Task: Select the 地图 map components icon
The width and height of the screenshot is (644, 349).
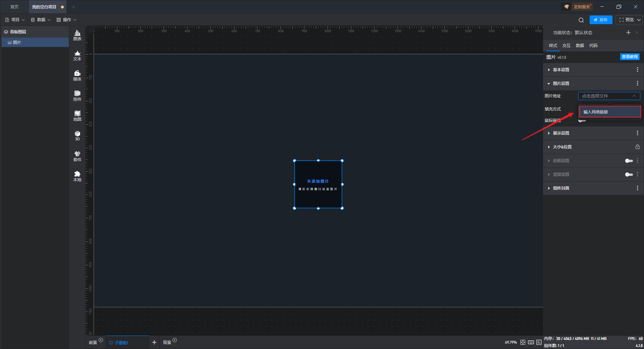Action: point(77,116)
